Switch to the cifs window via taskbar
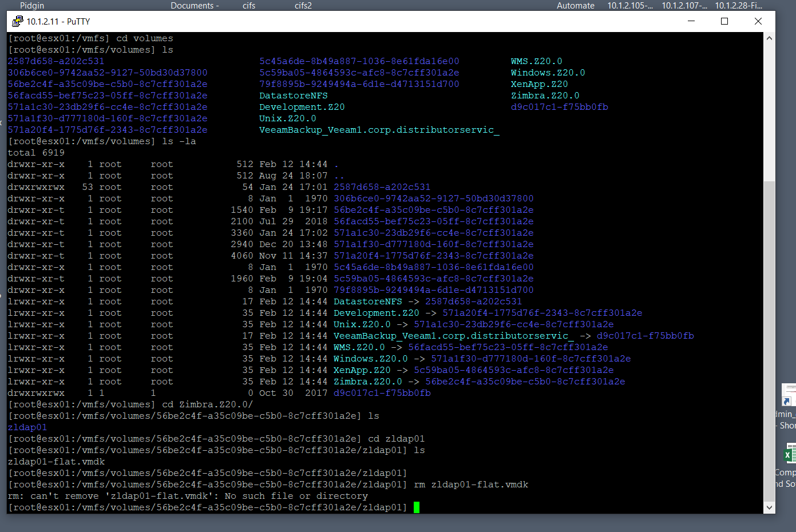The image size is (796, 532). pos(248,6)
